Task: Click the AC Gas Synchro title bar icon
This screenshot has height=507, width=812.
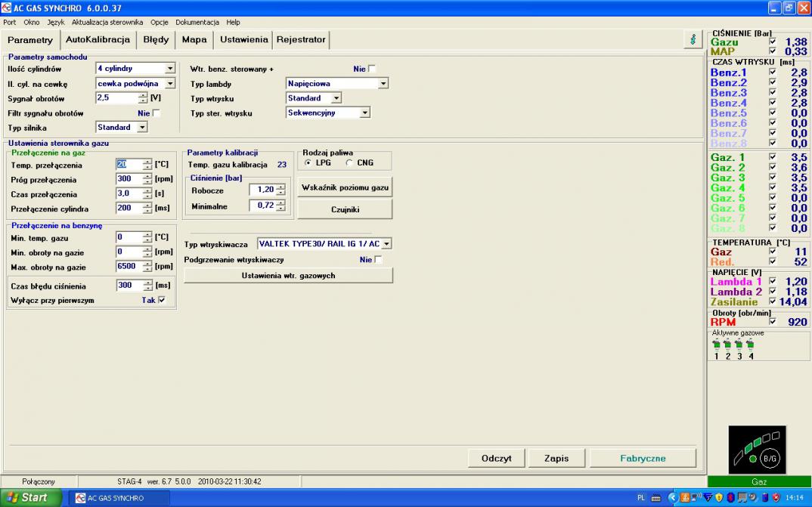Action: coord(7,7)
